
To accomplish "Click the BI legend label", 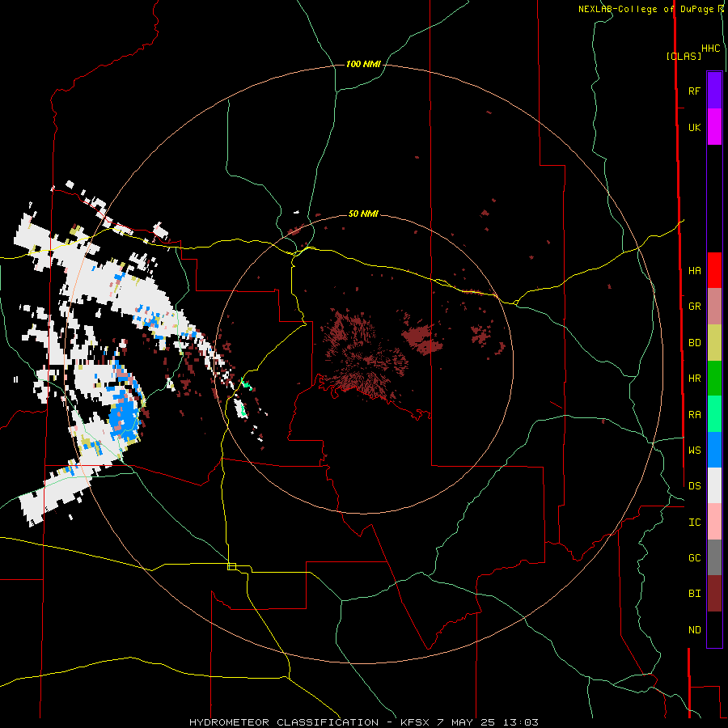I will click(x=694, y=594).
